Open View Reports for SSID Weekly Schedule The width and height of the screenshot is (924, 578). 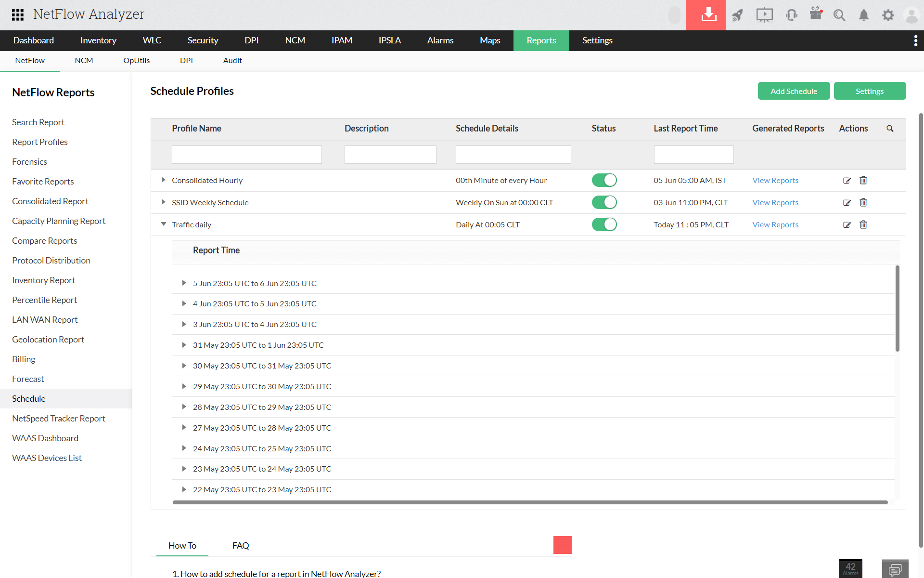[x=775, y=202]
